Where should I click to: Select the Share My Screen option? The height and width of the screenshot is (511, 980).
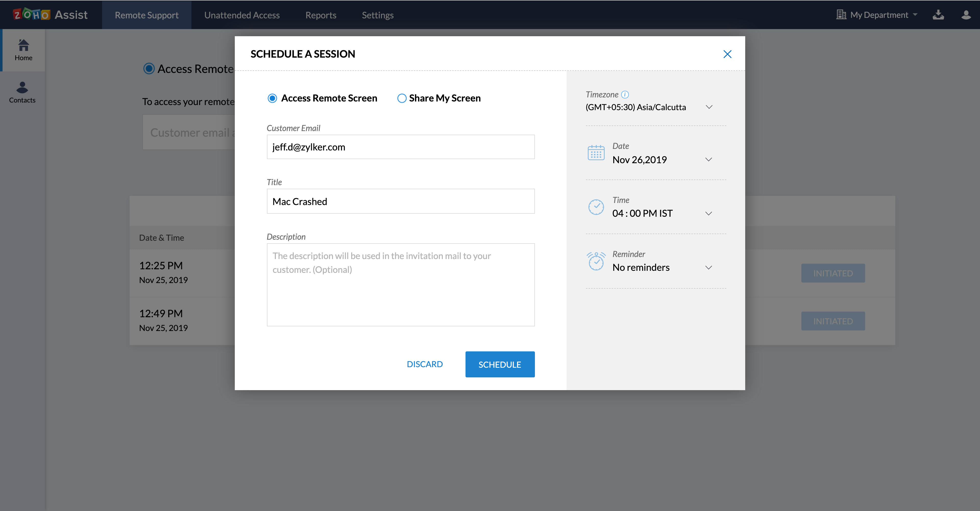click(x=402, y=98)
